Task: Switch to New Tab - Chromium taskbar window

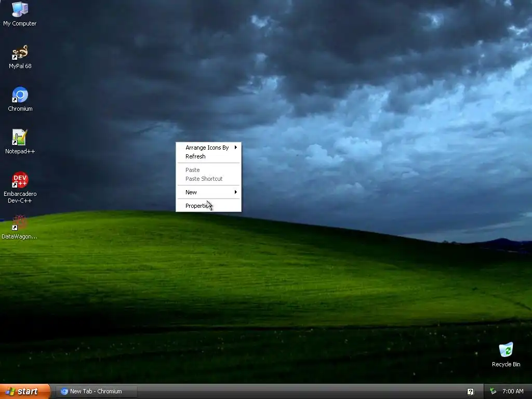Action: click(96, 391)
